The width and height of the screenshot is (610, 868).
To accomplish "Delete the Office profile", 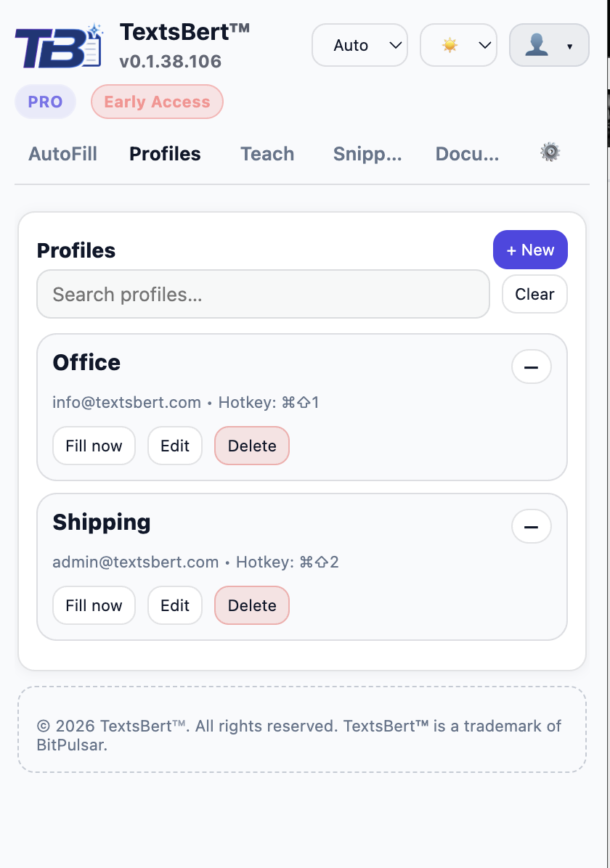I will point(251,446).
